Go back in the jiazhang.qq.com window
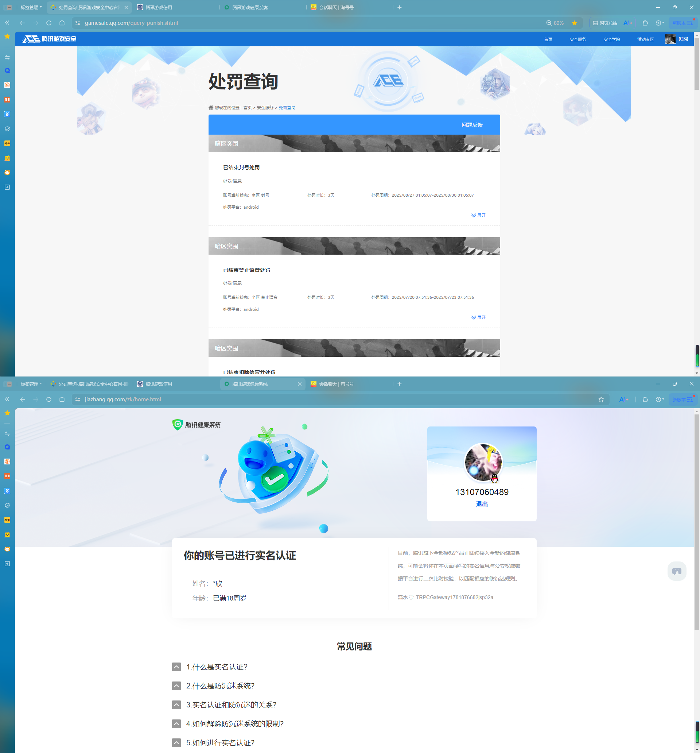This screenshot has width=700, height=753. tap(23, 399)
